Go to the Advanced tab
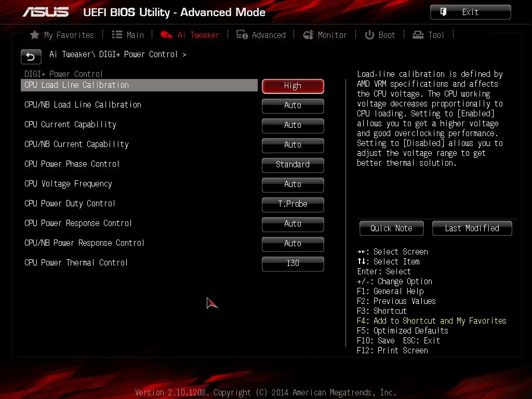 coord(261,35)
